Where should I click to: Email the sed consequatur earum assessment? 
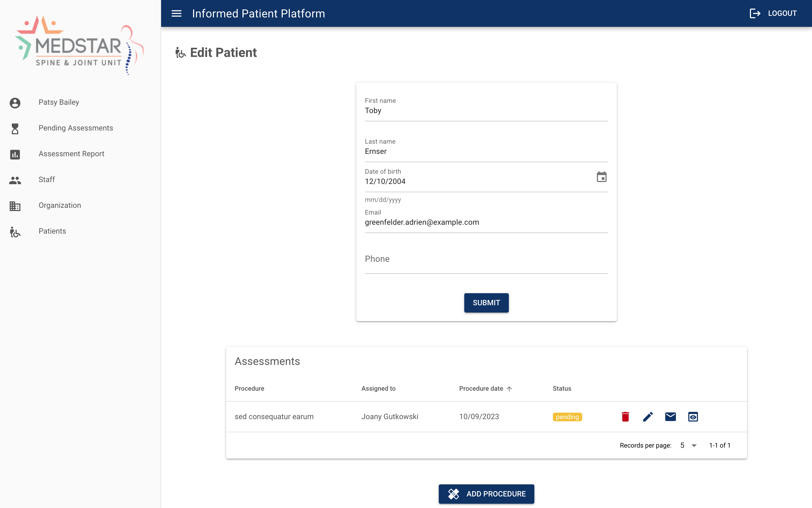coord(670,417)
